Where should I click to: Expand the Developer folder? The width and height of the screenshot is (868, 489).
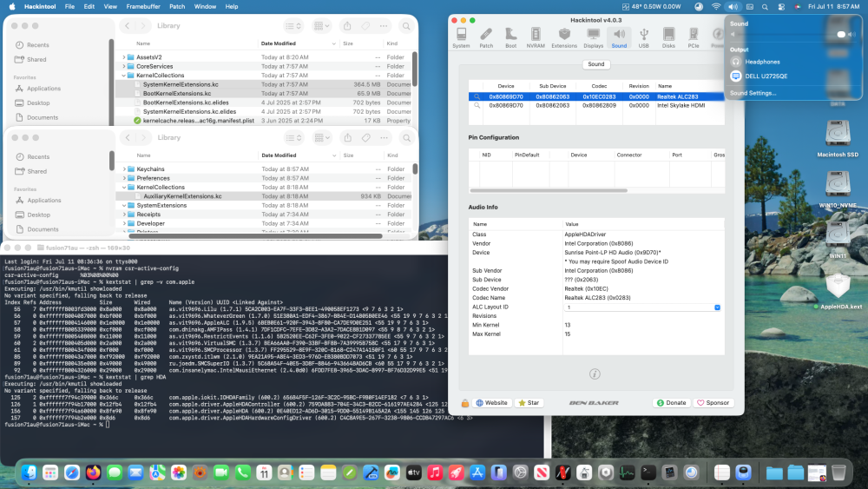(x=124, y=224)
